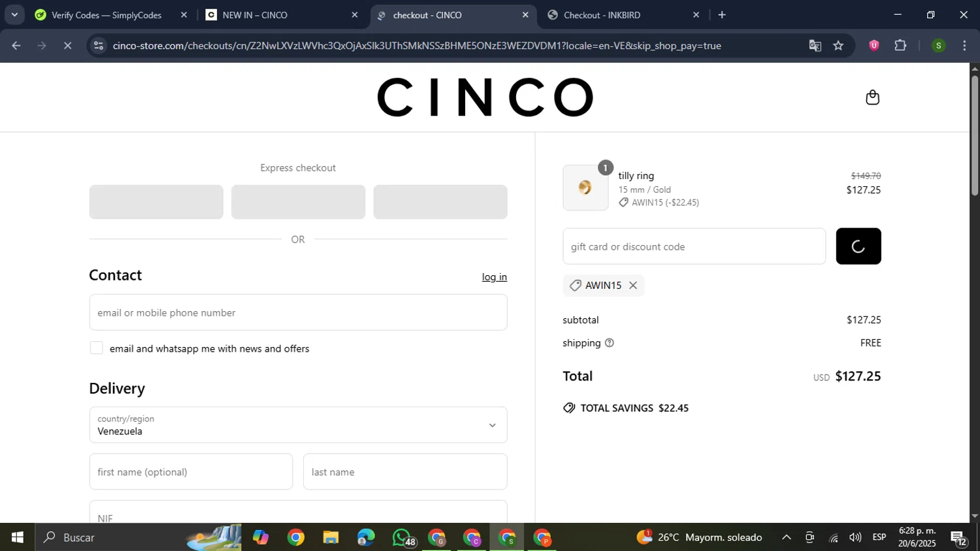The height and width of the screenshot is (551, 980).
Task: Click the discount apply button with spinner
Action: tap(858, 246)
